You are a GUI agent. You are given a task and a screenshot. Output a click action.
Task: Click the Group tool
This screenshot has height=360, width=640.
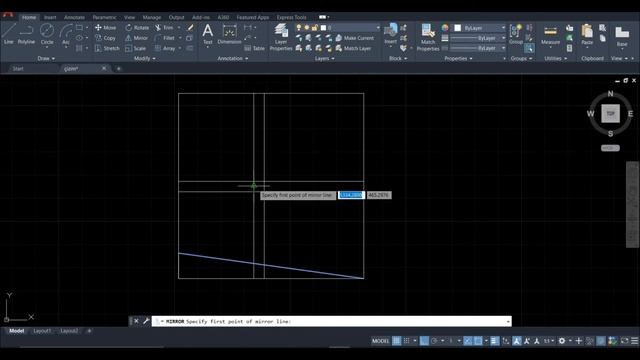pyautogui.click(x=516, y=34)
